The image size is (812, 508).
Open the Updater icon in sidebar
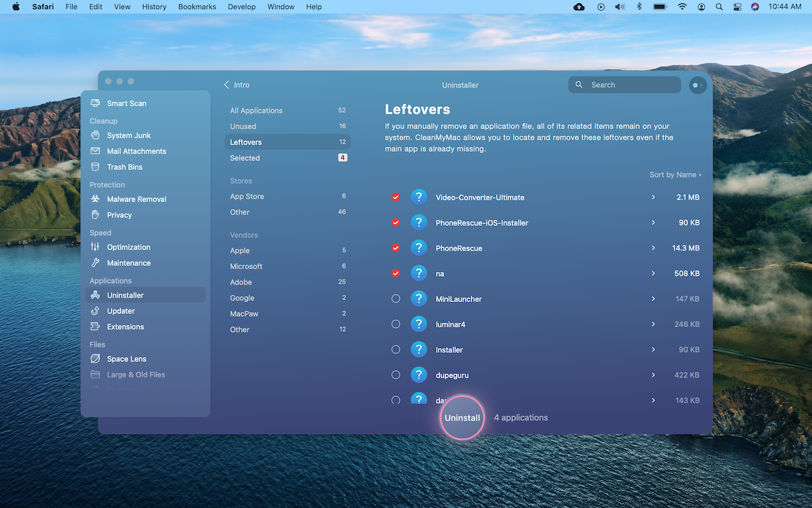[x=95, y=311]
